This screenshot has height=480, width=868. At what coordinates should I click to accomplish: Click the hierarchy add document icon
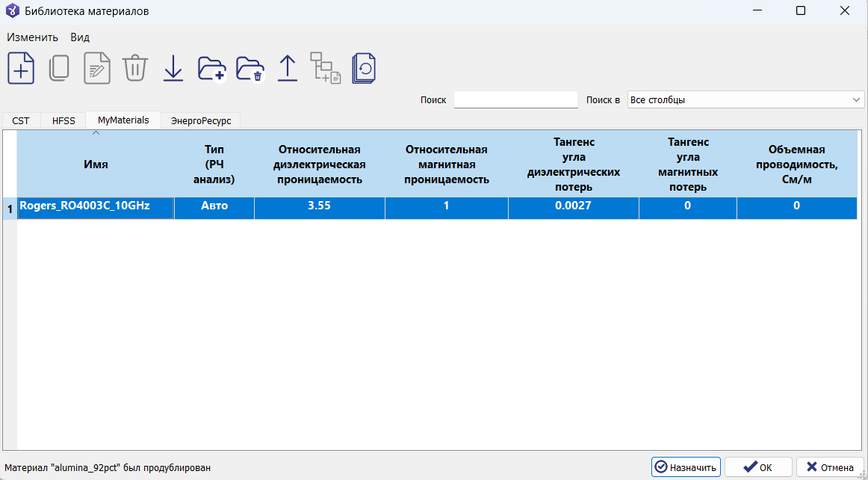326,68
